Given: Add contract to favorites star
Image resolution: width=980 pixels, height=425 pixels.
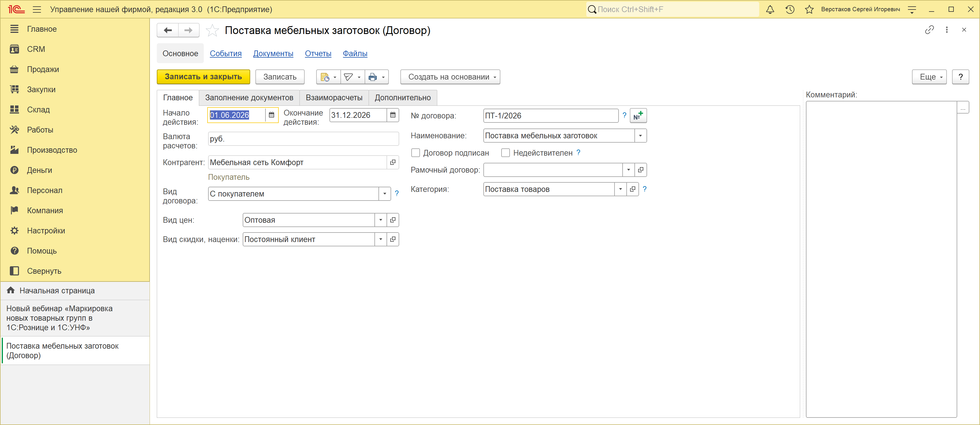Looking at the screenshot, I should (212, 31).
